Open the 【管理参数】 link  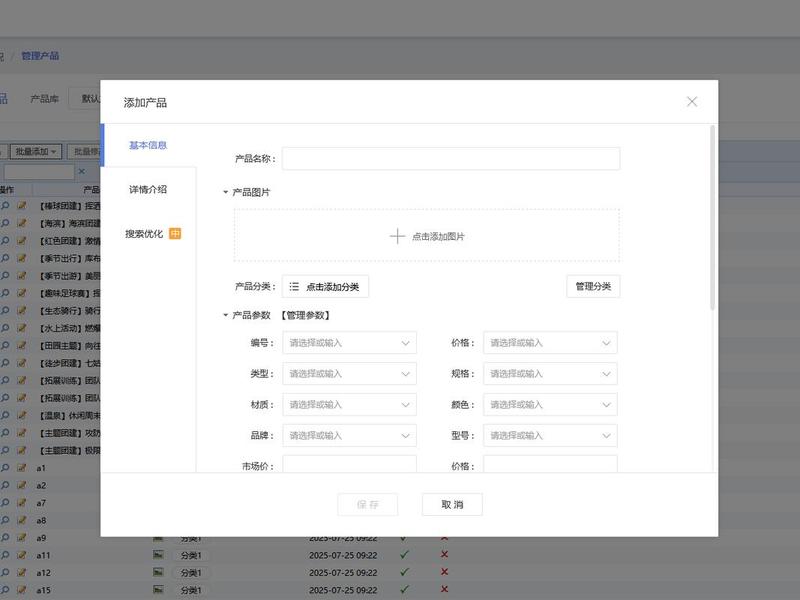point(305,315)
